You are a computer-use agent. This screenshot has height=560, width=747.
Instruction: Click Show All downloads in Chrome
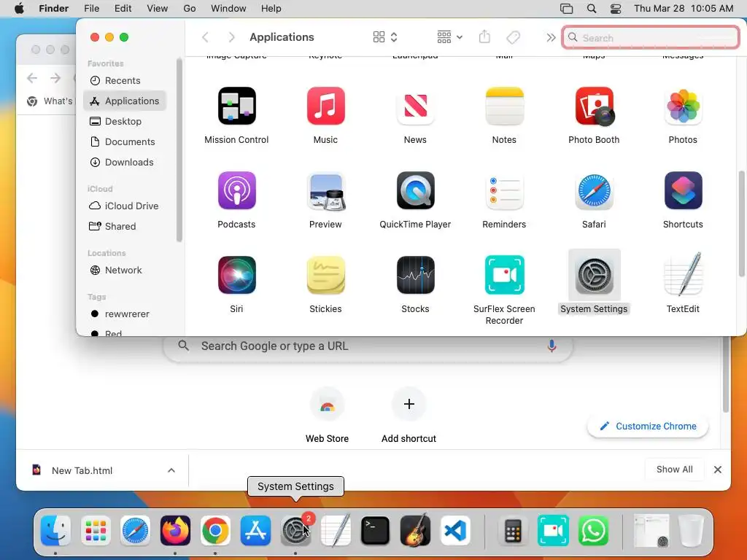(675, 470)
